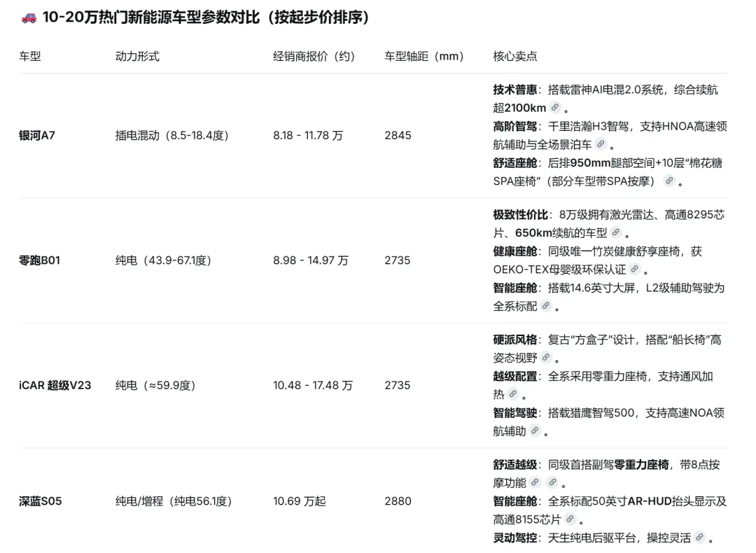Click 纯电（≈59.9度） cell

(x=155, y=385)
